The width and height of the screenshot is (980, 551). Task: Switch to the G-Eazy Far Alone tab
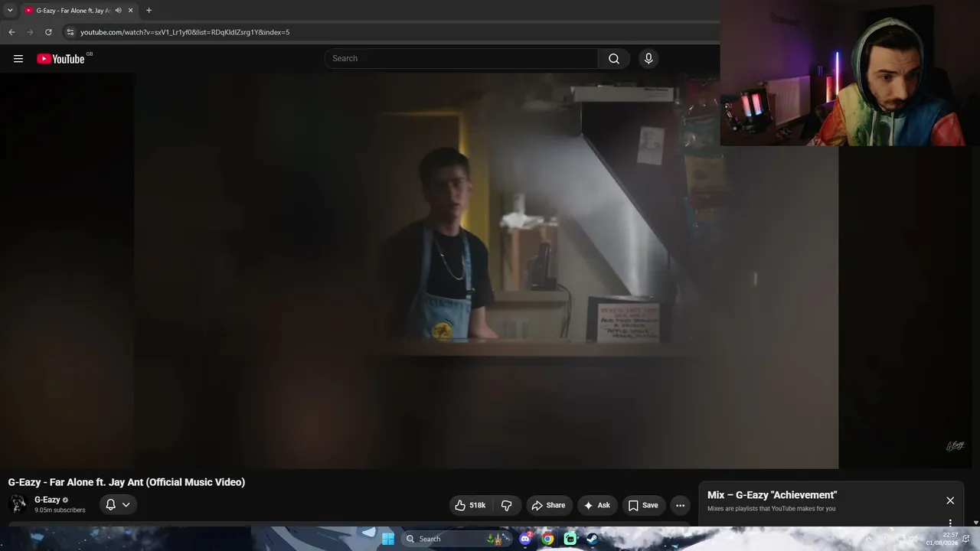click(73, 11)
